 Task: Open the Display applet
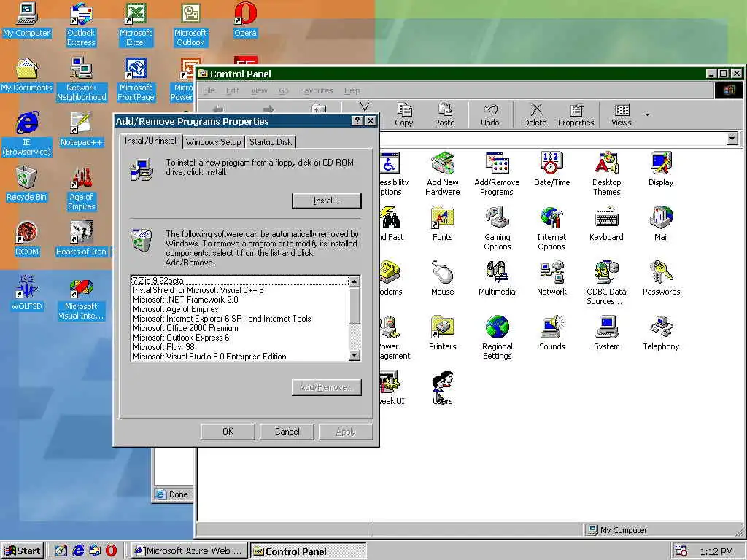(661, 168)
